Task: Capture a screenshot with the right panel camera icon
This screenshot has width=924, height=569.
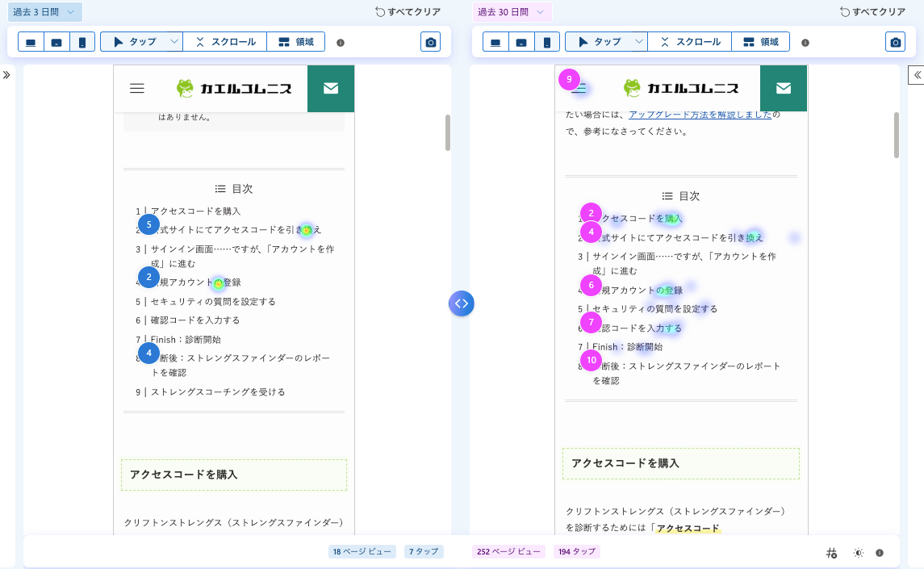Action: click(895, 41)
